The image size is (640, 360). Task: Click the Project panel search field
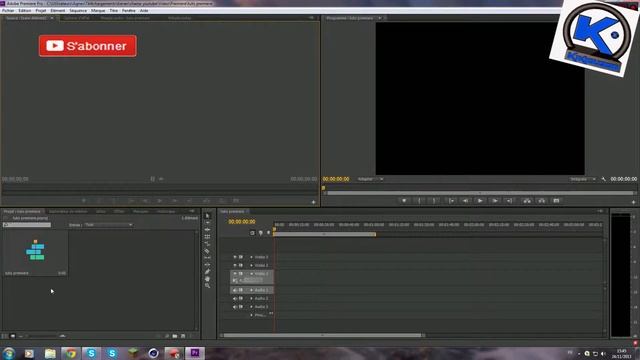click(x=27, y=225)
